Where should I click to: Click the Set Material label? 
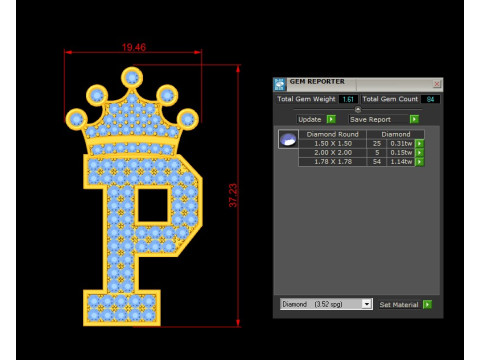[x=399, y=305]
